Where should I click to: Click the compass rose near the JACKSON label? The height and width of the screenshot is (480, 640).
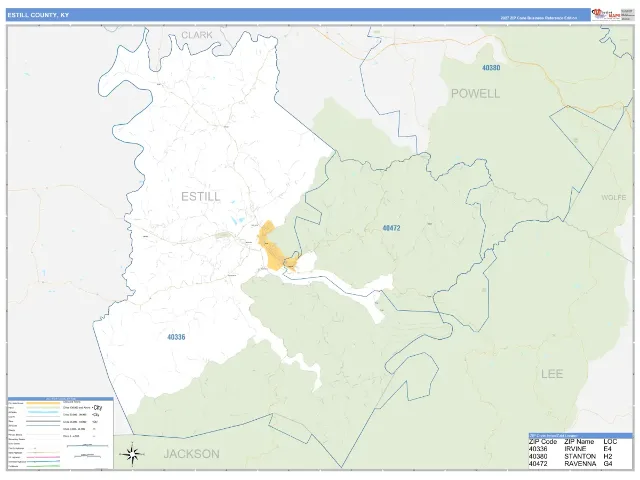[132, 453]
